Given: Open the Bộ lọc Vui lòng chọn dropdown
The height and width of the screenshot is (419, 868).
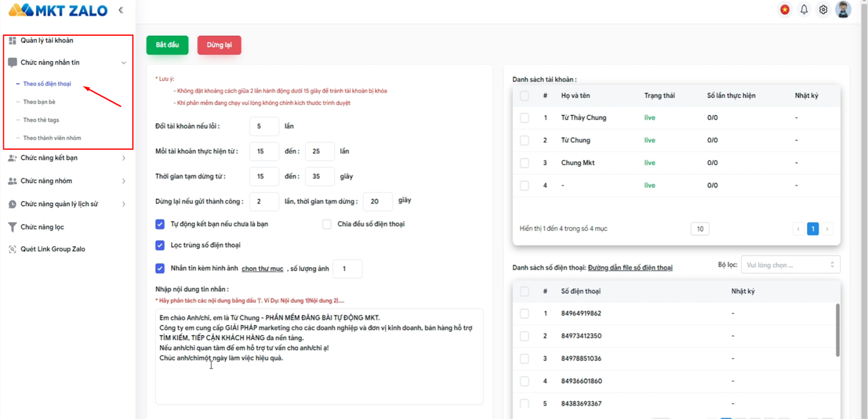Looking at the screenshot, I should pyautogui.click(x=790, y=265).
